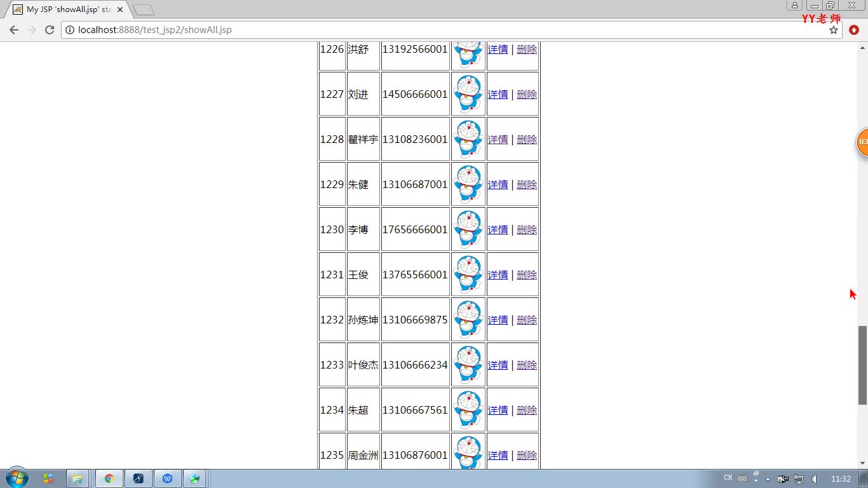Image resolution: width=868 pixels, height=488 pixels.
Task: Click Doraemon avatar in row 1231
Action: (468, 274)
